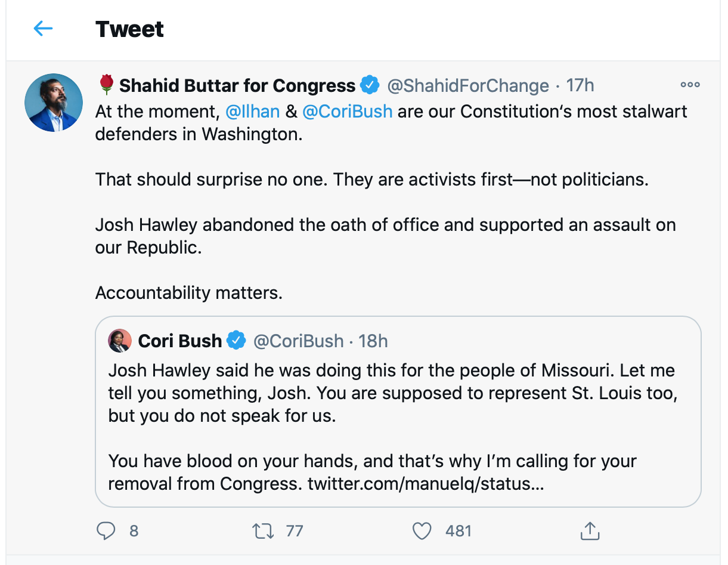Go back using the arrow icon
This screenshot has width=728, height=565.
click(x=44, y=29)
